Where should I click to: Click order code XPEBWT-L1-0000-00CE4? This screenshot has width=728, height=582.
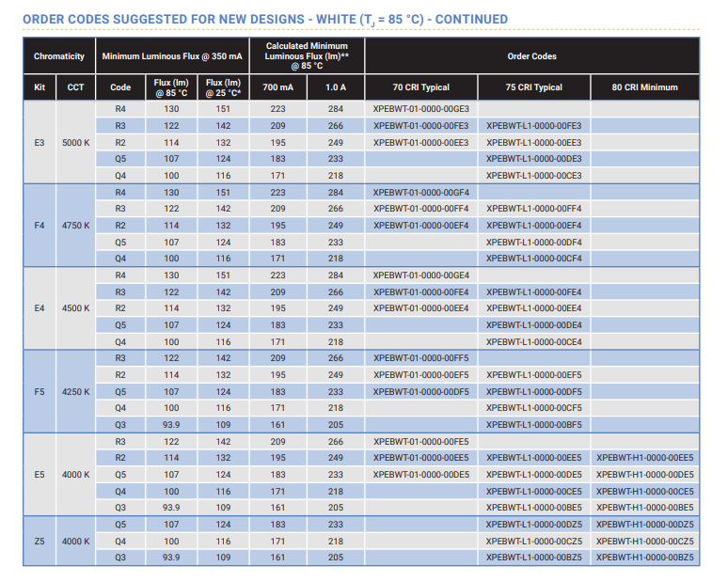pos(534,341)
